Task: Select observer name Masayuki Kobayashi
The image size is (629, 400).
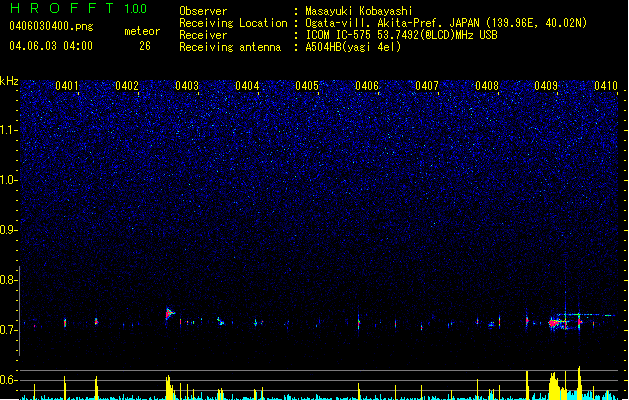Action: [x=359, y=11]
